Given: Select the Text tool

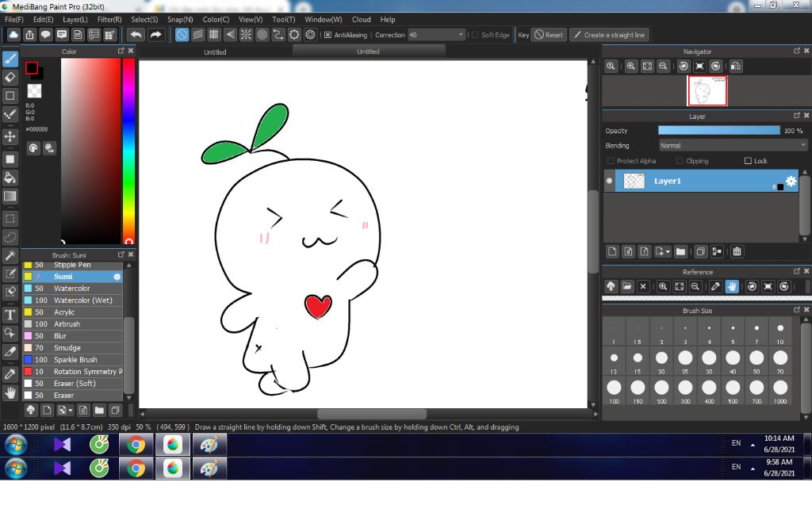Looking at the screenshot, I should [10, 314].
